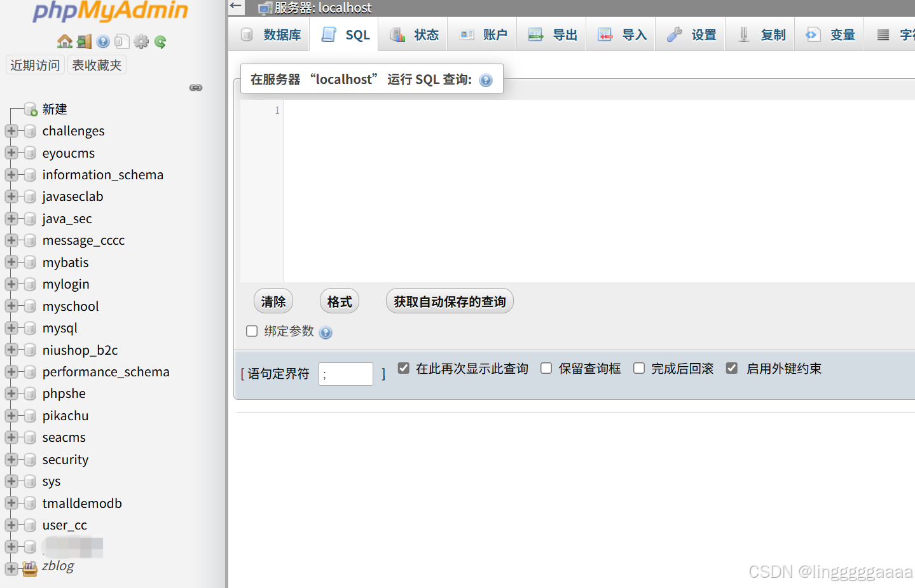Expand the message_cccc database node

[11, 240]
